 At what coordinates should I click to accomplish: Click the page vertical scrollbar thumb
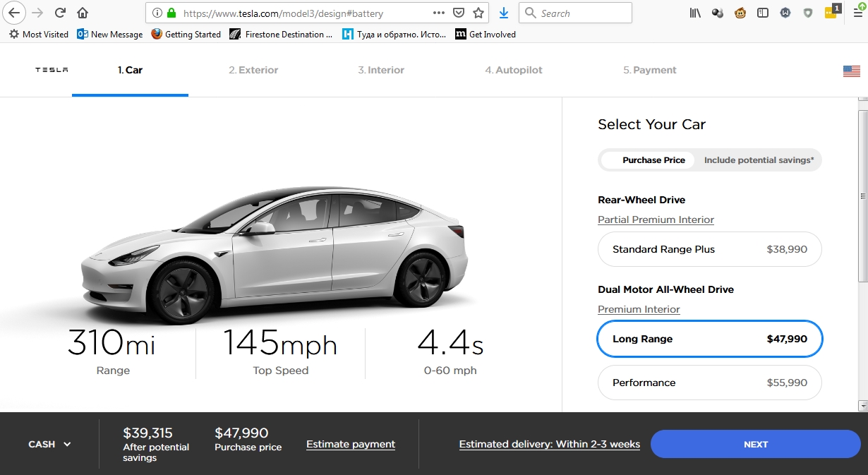tap(862, 198)
